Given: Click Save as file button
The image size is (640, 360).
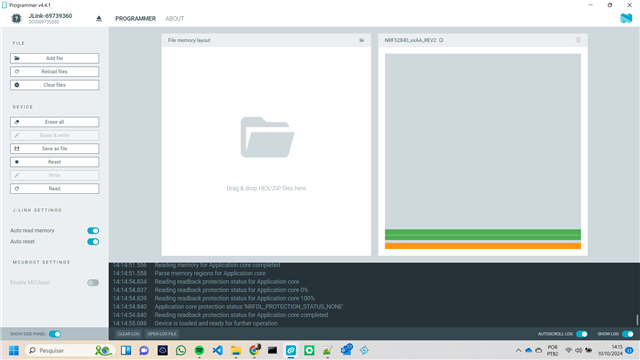Looking at the screenshot, I should point(54,149).
